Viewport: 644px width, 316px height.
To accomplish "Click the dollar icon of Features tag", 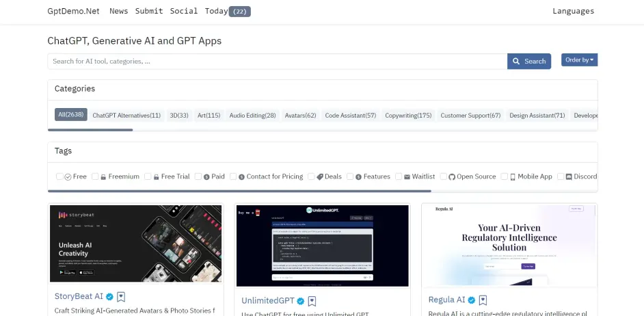I will click(358, 176).
